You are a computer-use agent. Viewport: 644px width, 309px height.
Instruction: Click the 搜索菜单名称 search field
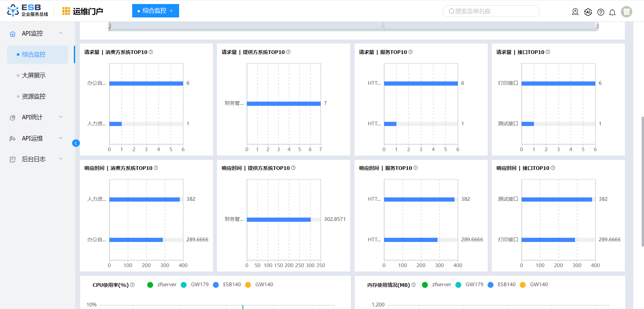pyautogui.click(x=491, y=11)
